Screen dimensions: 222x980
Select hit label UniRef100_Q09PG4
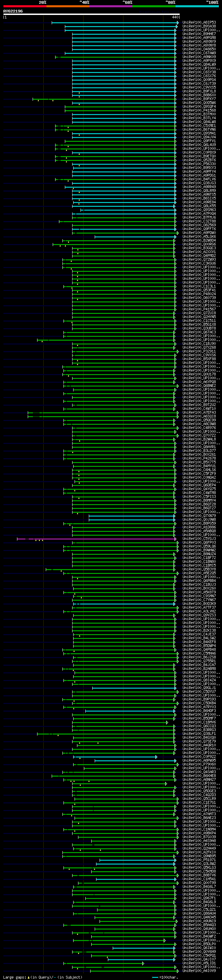coord(199,80)
